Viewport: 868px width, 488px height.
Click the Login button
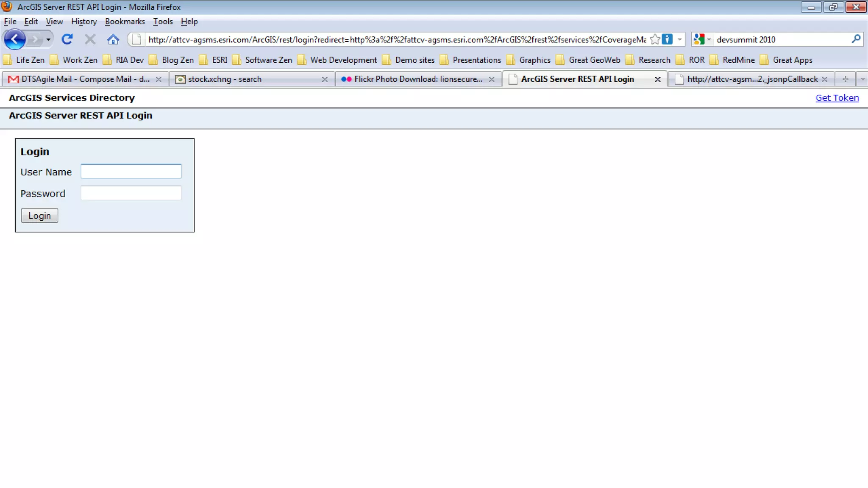(x=39, y=216)
